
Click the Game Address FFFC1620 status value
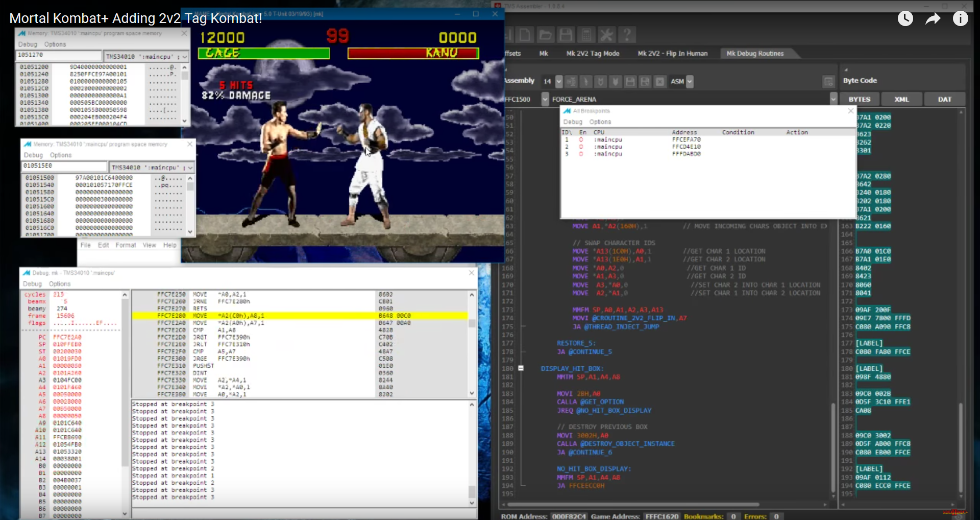(x=661, y=516)
